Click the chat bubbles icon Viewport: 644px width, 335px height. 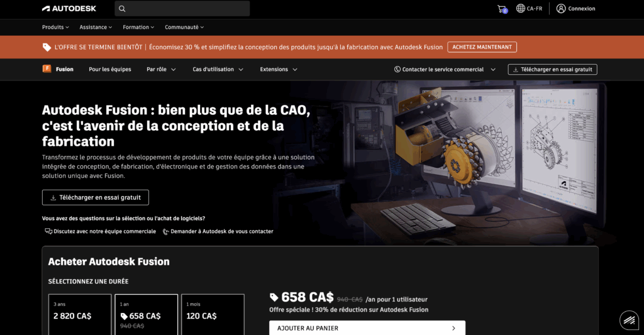pos(48,231)
